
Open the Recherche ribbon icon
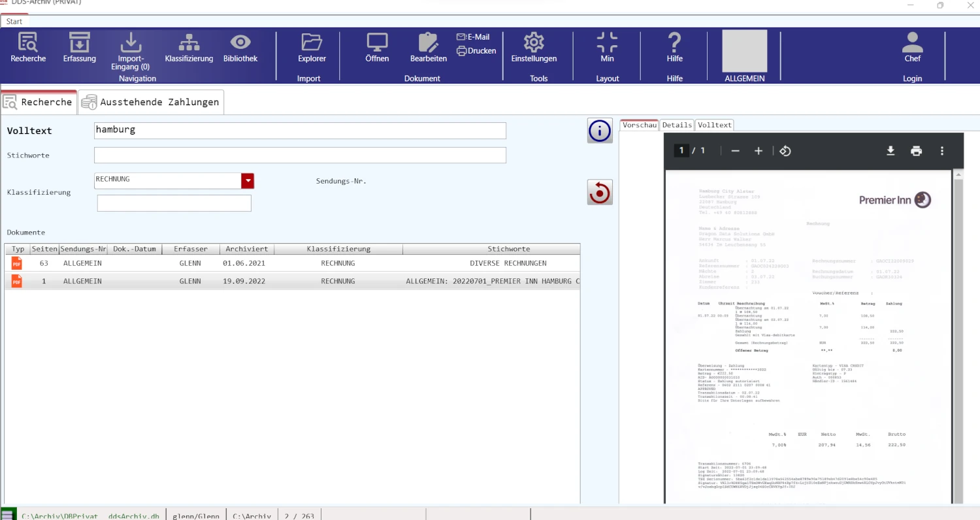point(28,48)
